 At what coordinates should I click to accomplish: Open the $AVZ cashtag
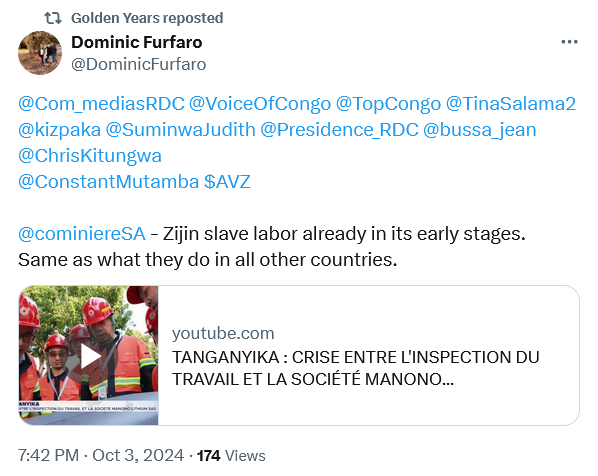tap(227, 182)
